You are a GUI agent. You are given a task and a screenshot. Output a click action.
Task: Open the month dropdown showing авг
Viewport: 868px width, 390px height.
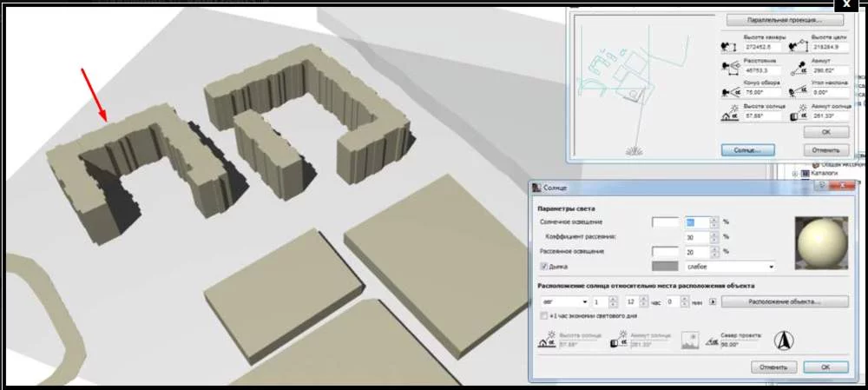(x=563, y=301)
